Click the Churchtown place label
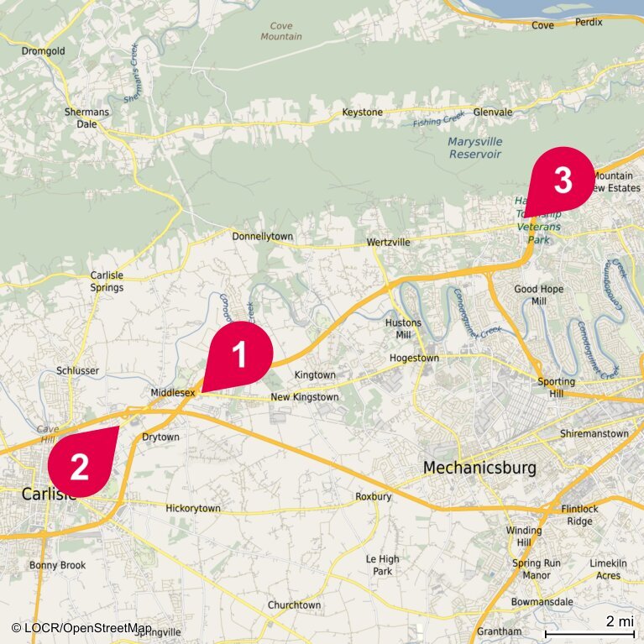Screen dimensions: 644x644 tap(294, 605)
